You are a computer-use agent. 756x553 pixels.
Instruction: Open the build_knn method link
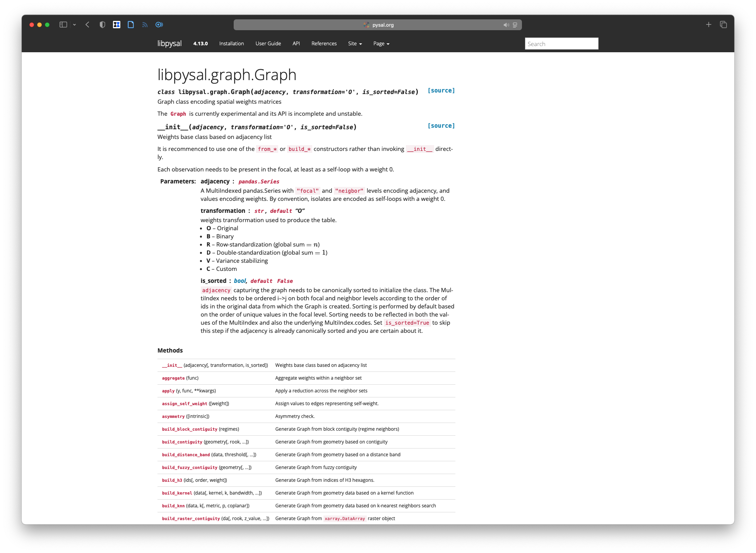pos(173,506)
